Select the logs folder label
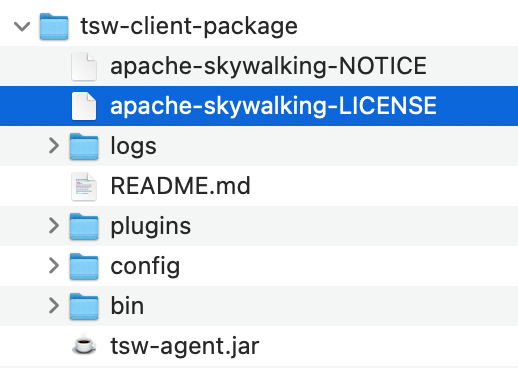The width and height of the screenshot is (518, 368). click(x=133, y=146)
